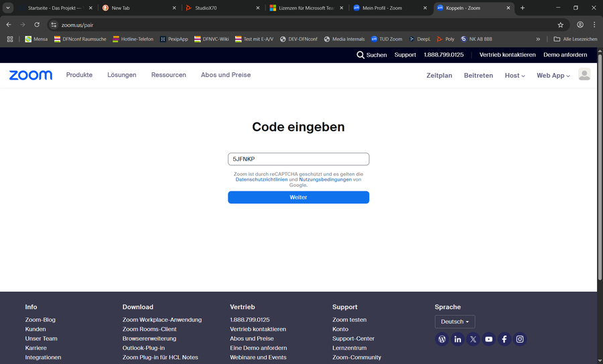Open the Produkte menu
Viewport: 603px width, 364px height.
pos(79,75)
